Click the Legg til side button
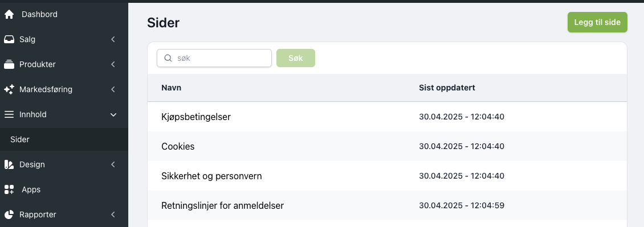Viewport: 644px width, 227px height. 597,22
